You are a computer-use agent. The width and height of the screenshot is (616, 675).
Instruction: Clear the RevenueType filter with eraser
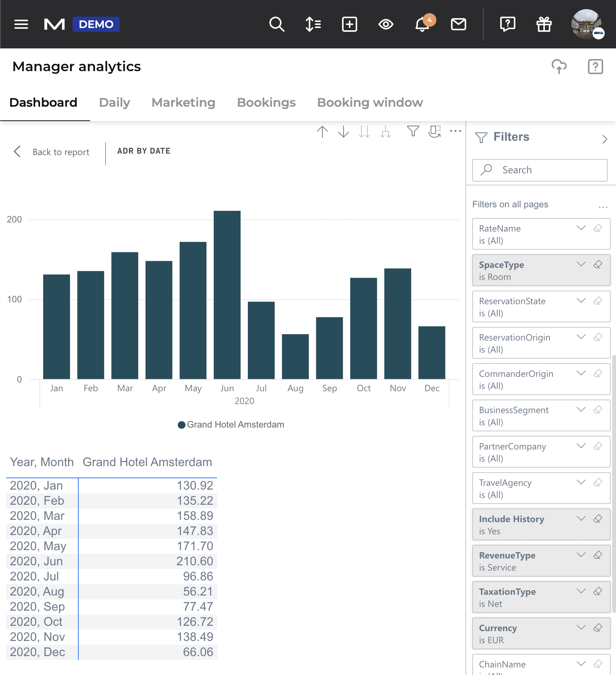[598, 555]
